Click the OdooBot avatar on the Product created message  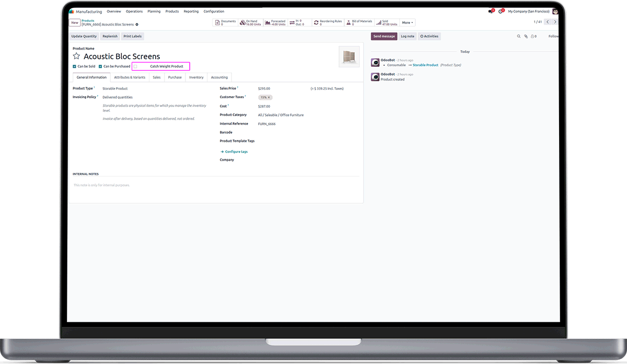pyautogui.click(x=375, y=77)
